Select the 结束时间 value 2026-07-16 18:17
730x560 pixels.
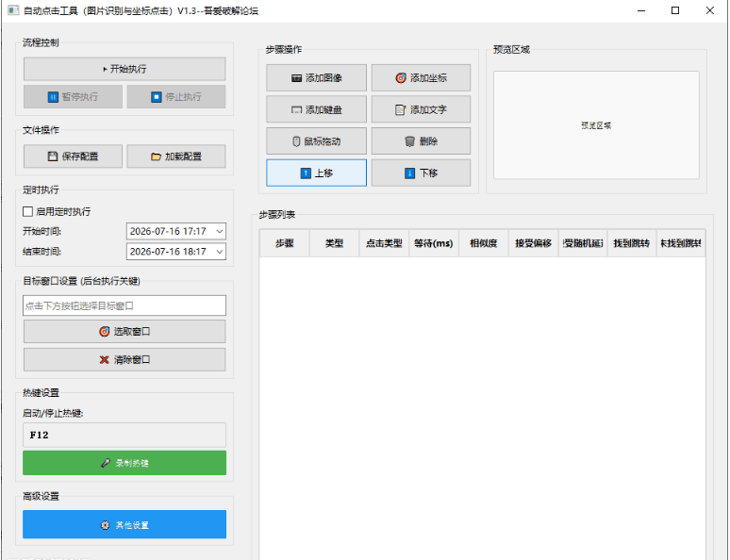[x=168, y=252]
